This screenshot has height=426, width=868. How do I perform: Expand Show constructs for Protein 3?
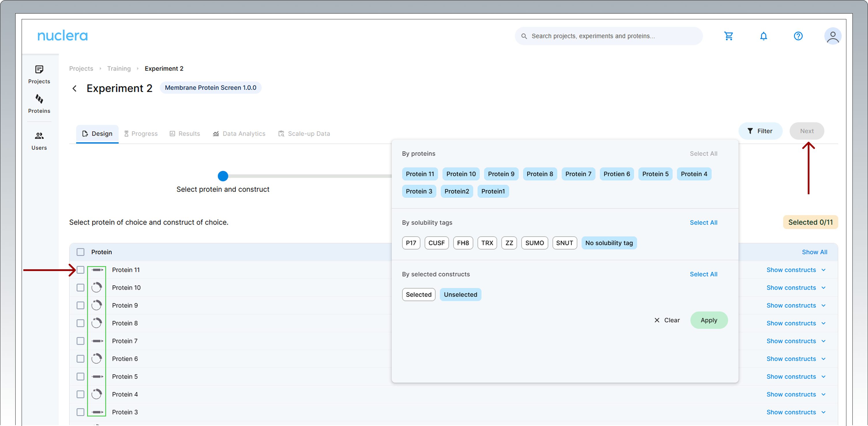796,412
